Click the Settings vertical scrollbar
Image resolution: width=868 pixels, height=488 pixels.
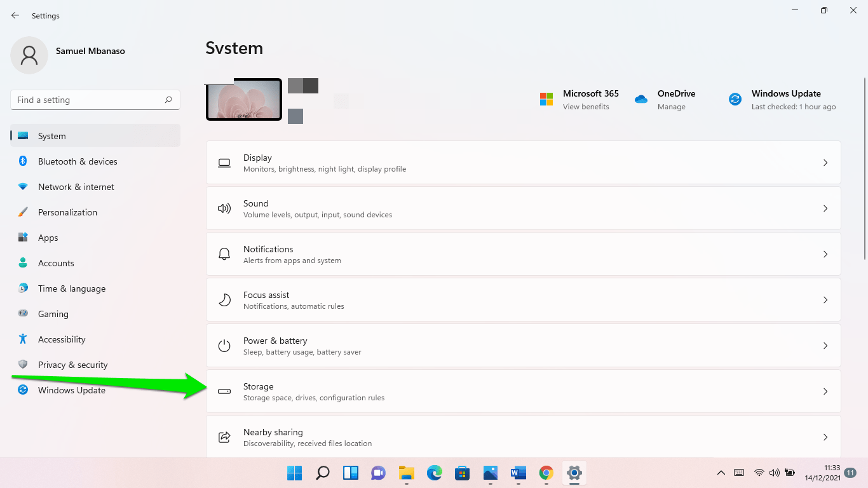pyautogui.click(x=864, y=168)
